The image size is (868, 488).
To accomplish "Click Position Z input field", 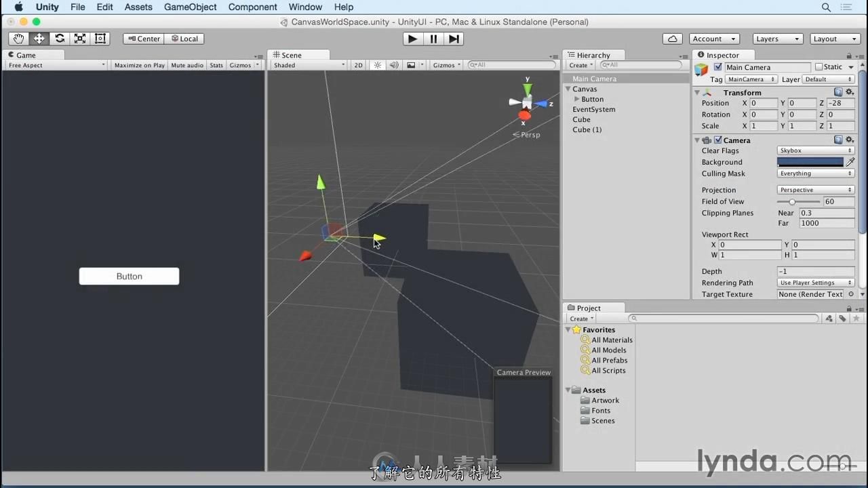I will pos(841,103).
